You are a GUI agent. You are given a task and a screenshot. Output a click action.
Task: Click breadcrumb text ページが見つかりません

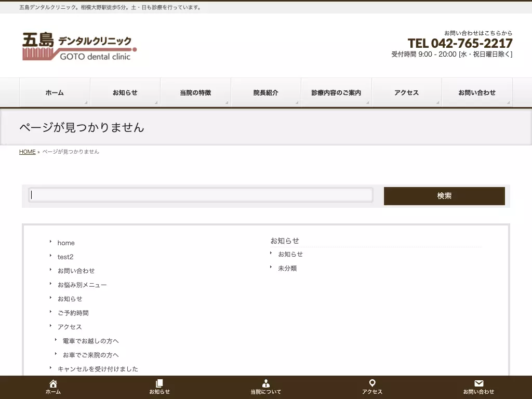point(71,152)
